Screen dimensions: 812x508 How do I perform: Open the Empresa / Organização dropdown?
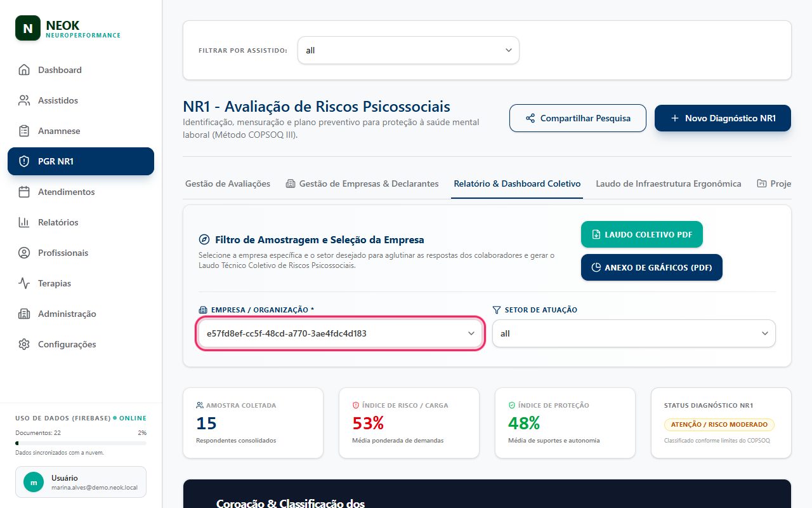(341, 333)
